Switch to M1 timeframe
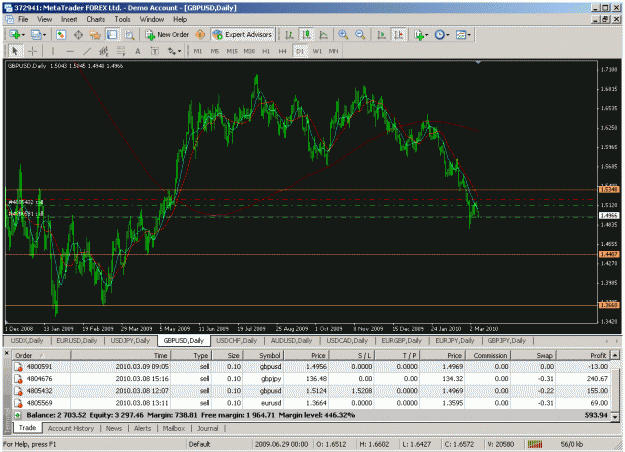This screenshot has height=452, width=625. pyautogui.click(x=198, y=51)
